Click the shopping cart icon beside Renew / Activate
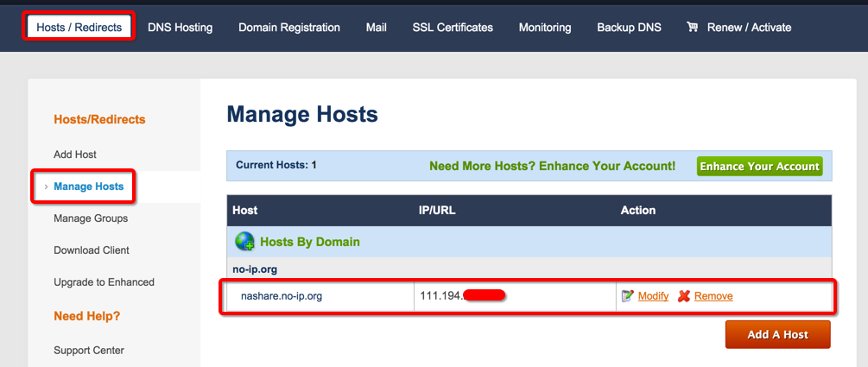868x367 pixels. coord(692,27)
